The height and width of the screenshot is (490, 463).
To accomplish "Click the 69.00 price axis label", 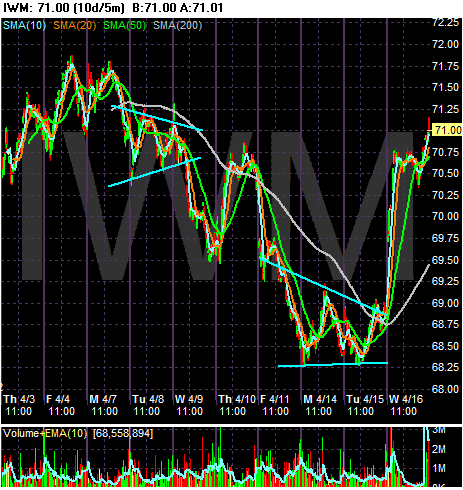I will [445, 303].
